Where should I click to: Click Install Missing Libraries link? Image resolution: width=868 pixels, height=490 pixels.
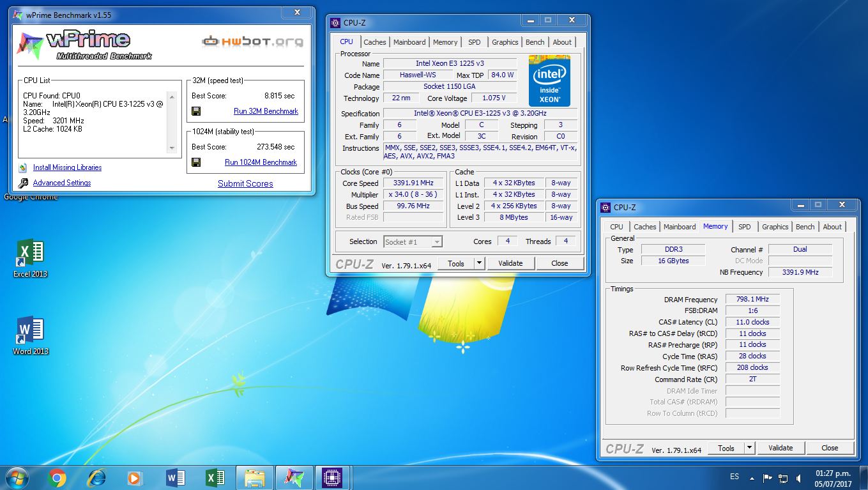click(67, 167)
